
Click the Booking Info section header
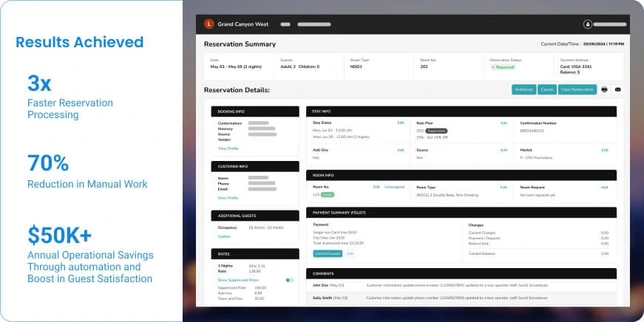click(x=255, y=112)
